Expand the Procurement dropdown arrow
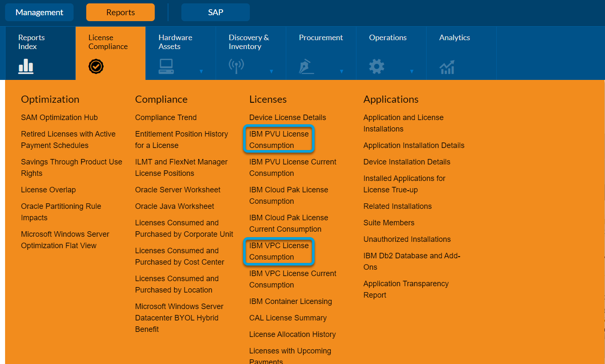 pyautogui.click(x=342, y=71)
